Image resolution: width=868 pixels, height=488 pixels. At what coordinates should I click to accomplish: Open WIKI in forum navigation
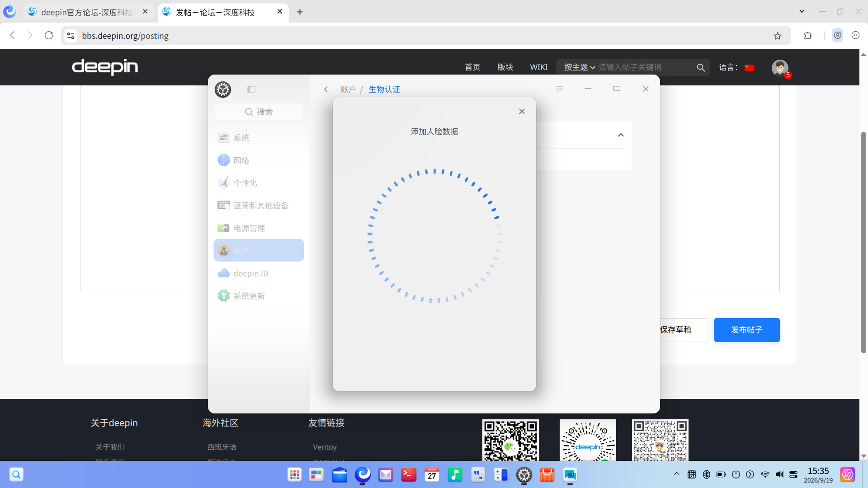click(538, 67)
